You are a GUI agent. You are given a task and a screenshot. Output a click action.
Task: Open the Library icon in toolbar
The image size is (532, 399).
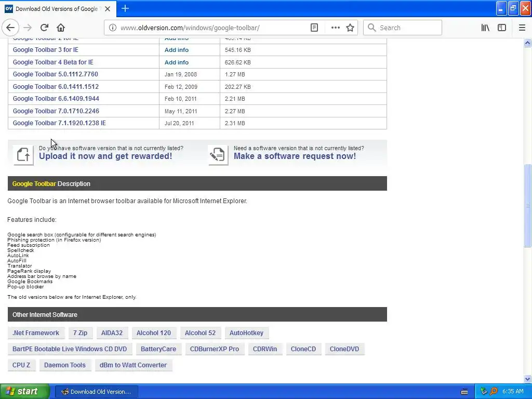tap(485, 28)
